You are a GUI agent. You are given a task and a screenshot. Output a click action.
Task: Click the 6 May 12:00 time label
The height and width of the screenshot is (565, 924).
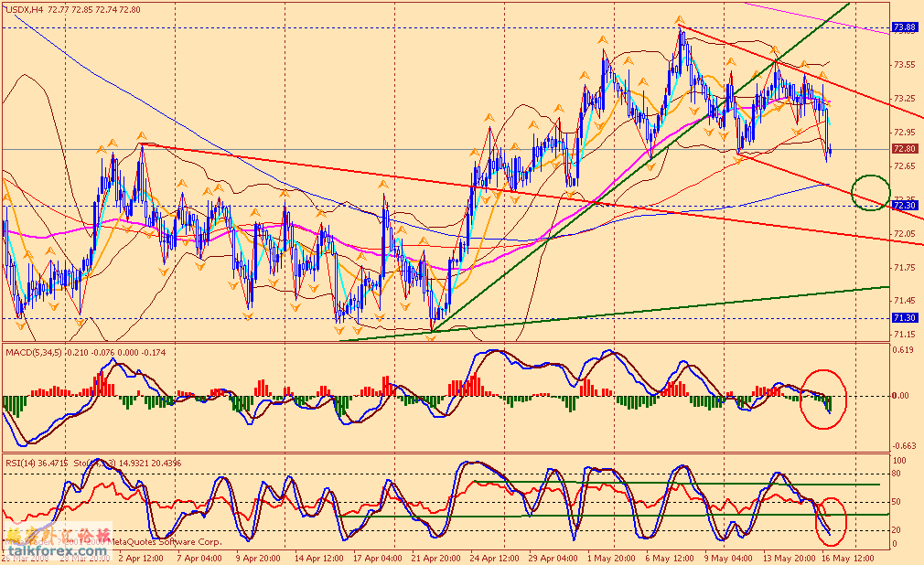tap(670, 558)
